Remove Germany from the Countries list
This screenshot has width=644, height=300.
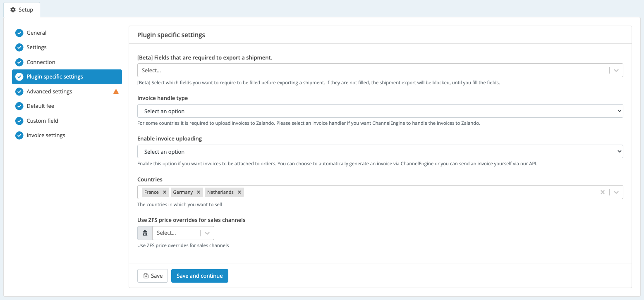199,192
